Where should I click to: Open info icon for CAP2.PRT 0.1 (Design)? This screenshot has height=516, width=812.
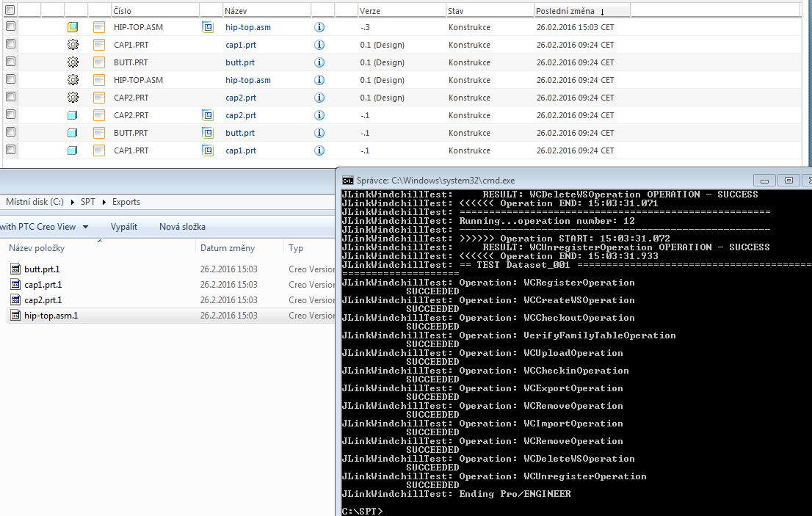click(x=319, y=98)
